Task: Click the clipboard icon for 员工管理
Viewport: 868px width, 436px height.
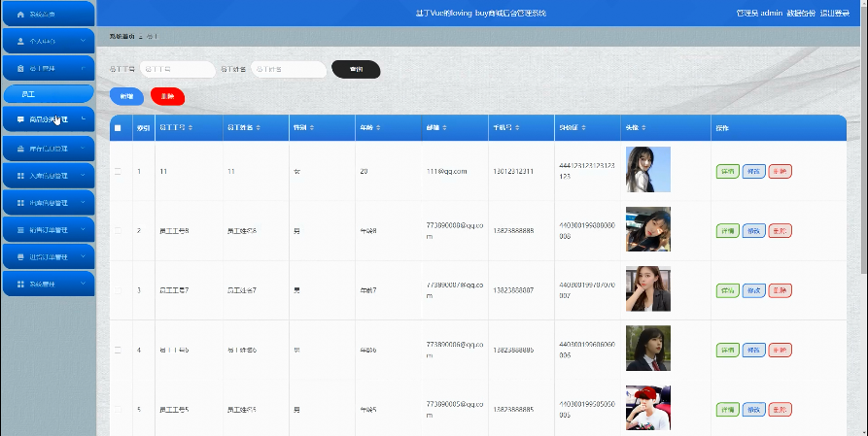Action: pos(20,69)
